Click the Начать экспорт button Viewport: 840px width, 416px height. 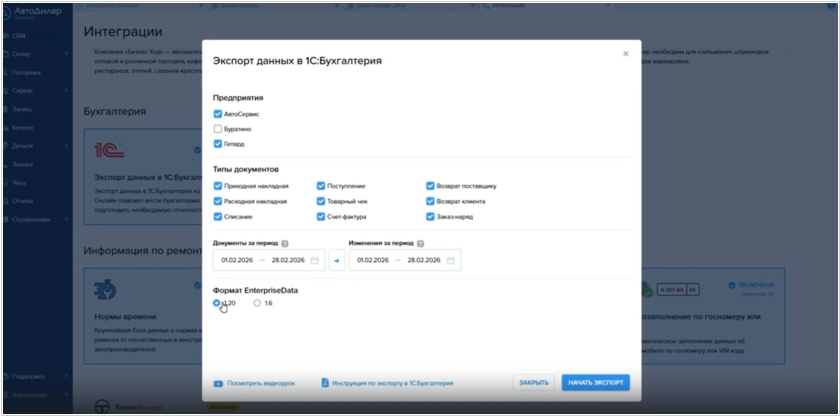click(x=595, y=383)
